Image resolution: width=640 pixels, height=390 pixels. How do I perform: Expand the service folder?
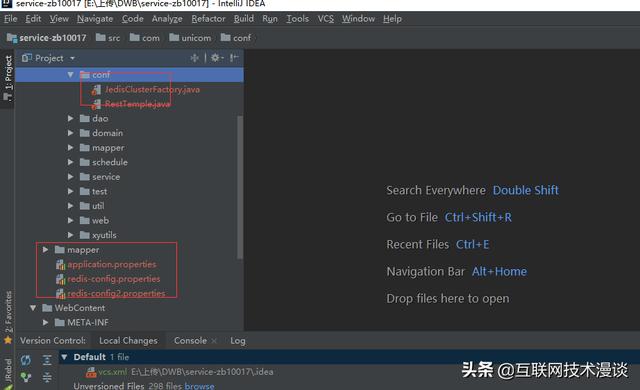pyautogui.click(x=71, y=177)
